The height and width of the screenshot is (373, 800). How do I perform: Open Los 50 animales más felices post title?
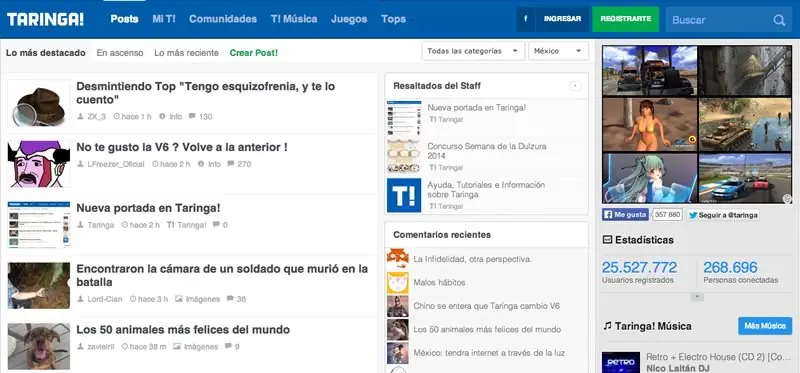coord(183,330)
